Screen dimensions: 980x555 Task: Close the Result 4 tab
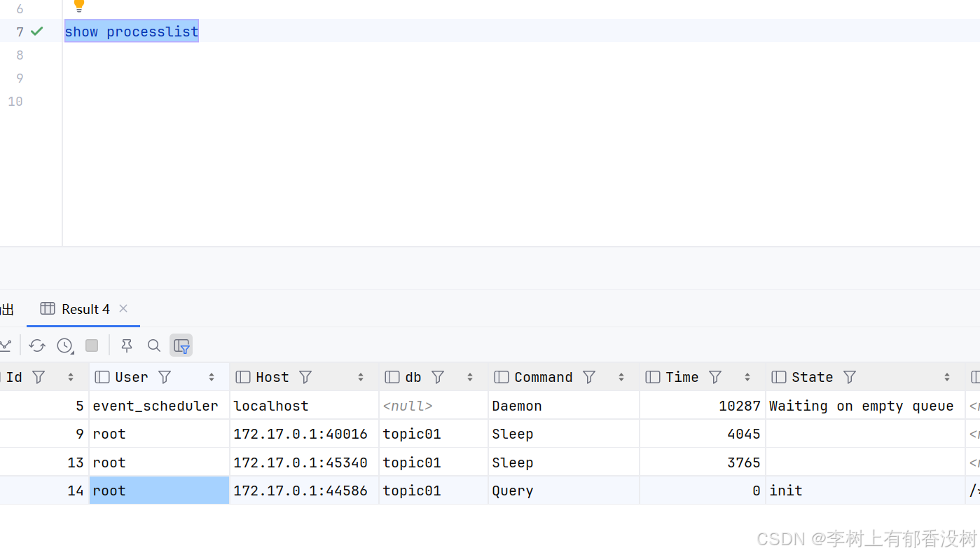pyautogui.click(x=123, y=308)
